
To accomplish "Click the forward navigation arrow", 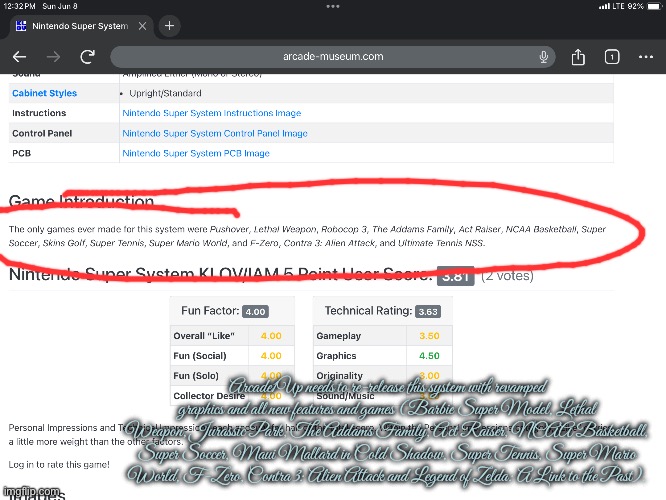I will pyautogui.click(x=54, y=56).
